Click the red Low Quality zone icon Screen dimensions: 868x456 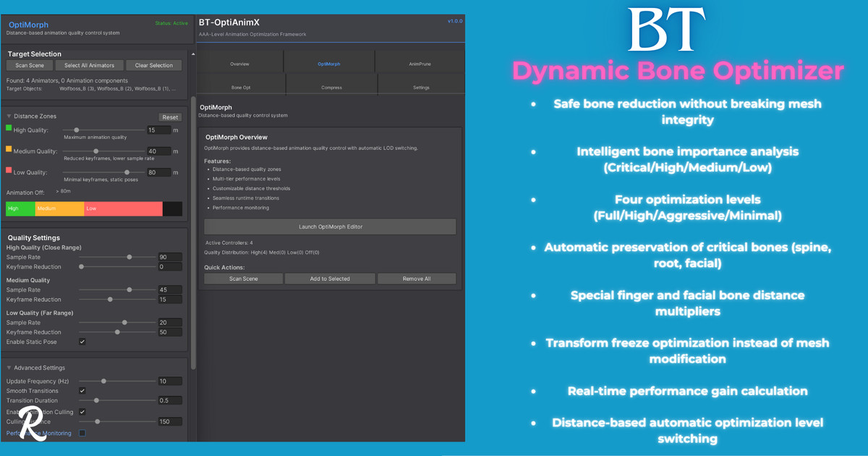tap(9, 170)
